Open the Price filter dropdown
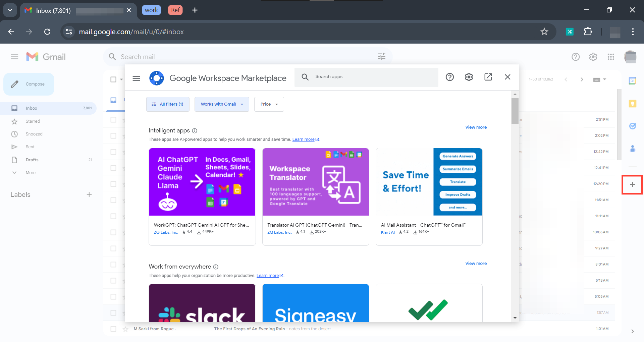 pyautogui.click(x=269, y=104)
